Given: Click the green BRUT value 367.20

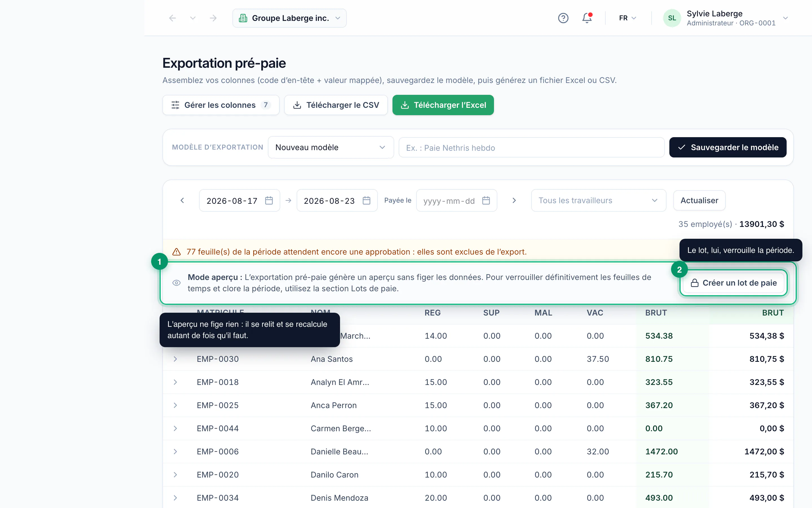Looking at the screenshot, I should click(x=659, y=405).
